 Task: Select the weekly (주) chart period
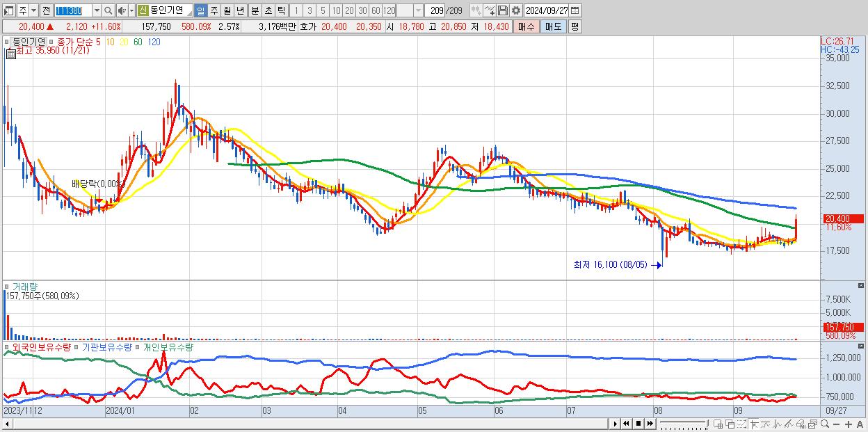(x=214, y=10)
